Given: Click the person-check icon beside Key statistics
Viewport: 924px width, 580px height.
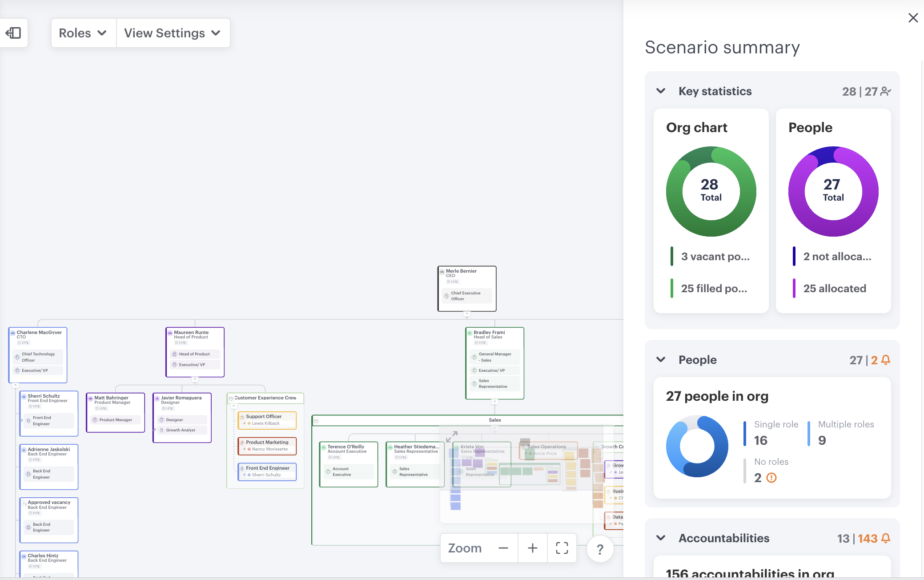Looking at the screenshot, I should click(x=886, y=91).
